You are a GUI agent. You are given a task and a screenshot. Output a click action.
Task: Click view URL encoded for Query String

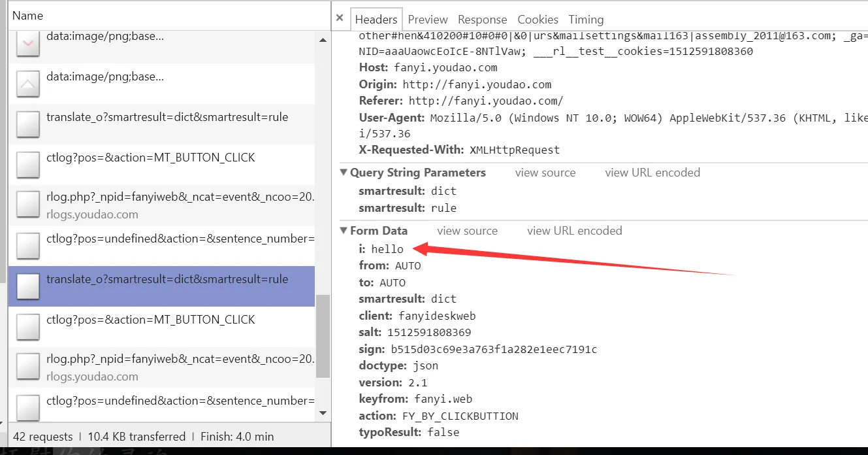(652, 173)
